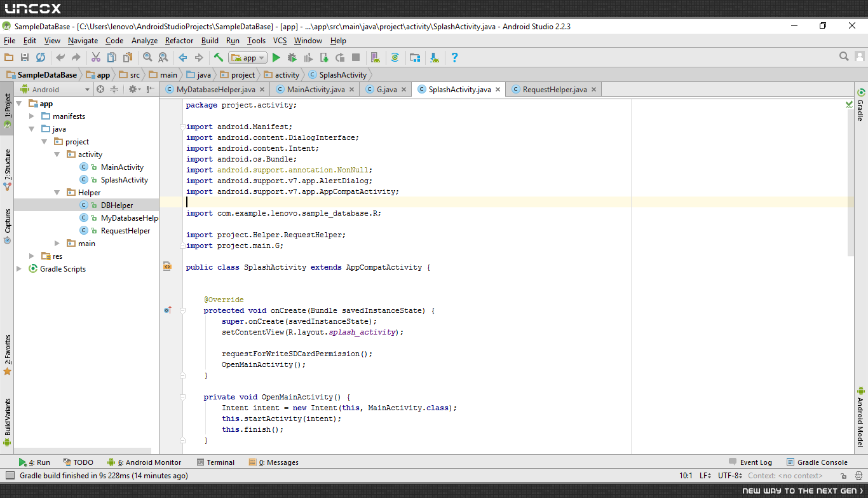Click the Debug app bug icon
868x498 pixels.
coord(292,57)
